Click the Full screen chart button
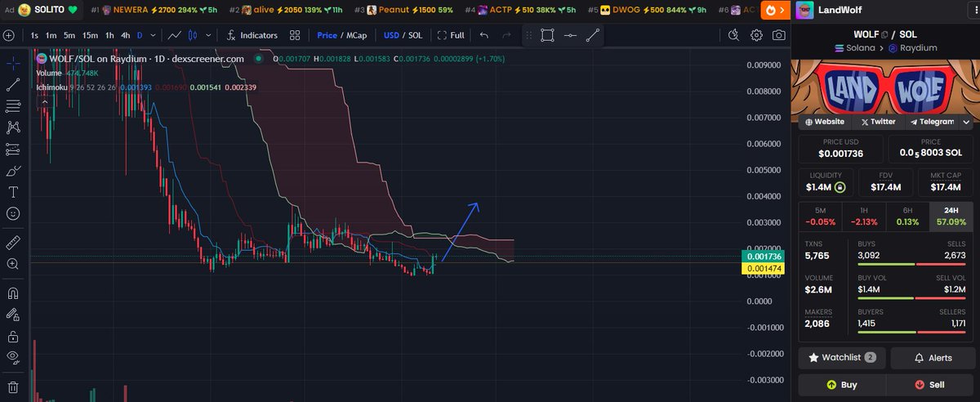 [x=451, y=35]
